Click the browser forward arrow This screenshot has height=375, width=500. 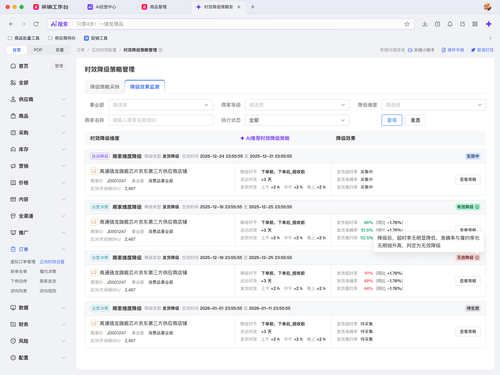click(24, 24)
